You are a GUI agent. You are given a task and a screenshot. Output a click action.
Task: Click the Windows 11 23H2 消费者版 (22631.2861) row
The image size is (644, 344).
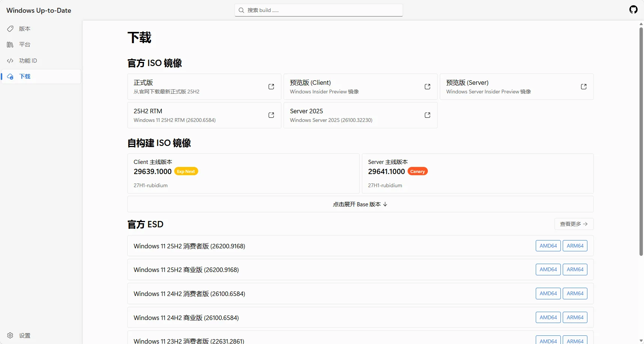(360, 338)
